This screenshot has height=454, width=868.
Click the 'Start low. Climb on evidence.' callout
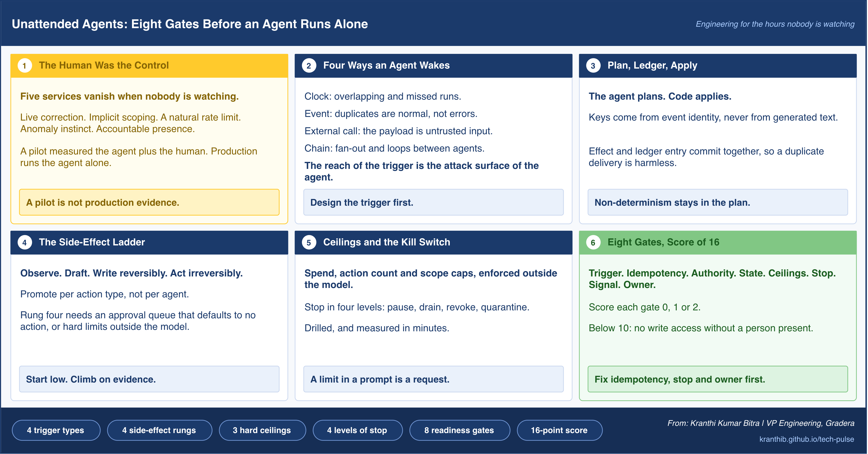pyautogui.click(x=149, y=379)
